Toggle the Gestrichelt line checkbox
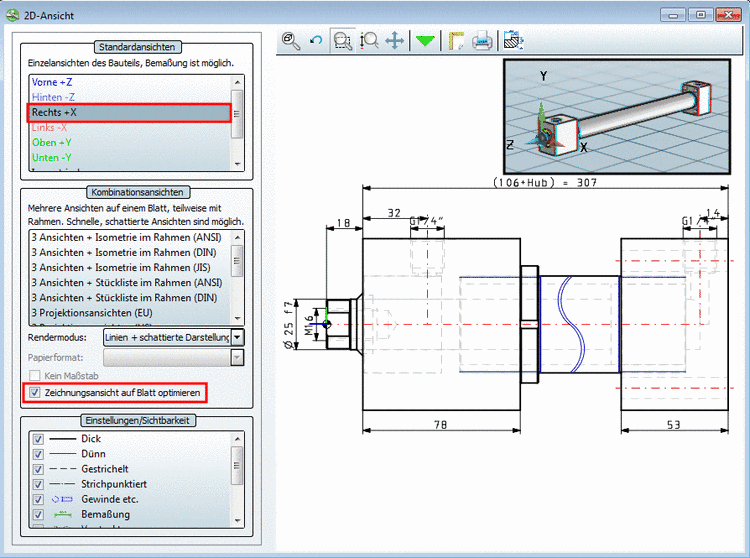 point(38,469)
